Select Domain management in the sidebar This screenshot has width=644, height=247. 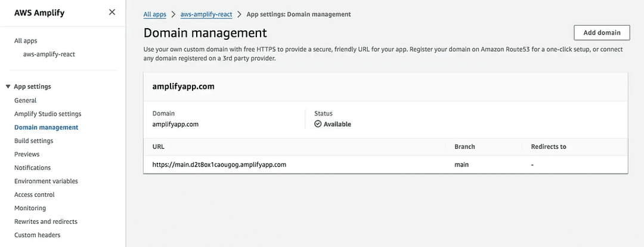pyautogui.click(x=46, y=128)
